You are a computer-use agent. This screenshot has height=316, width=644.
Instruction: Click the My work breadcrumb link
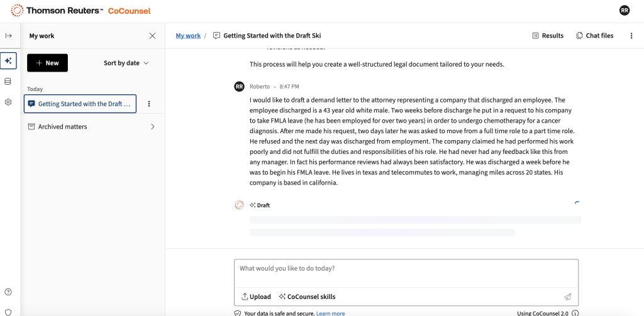point(188,36)
